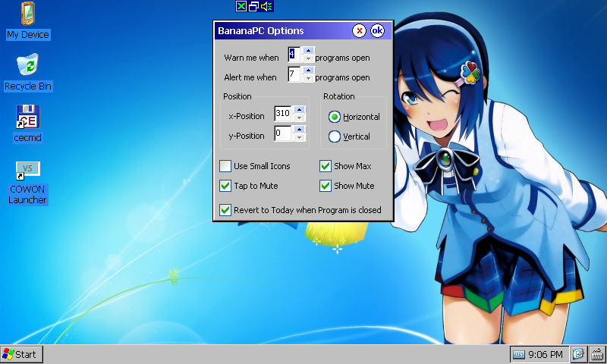
Task: Click the Alert me when value field
Action: (x=294, y=74)
